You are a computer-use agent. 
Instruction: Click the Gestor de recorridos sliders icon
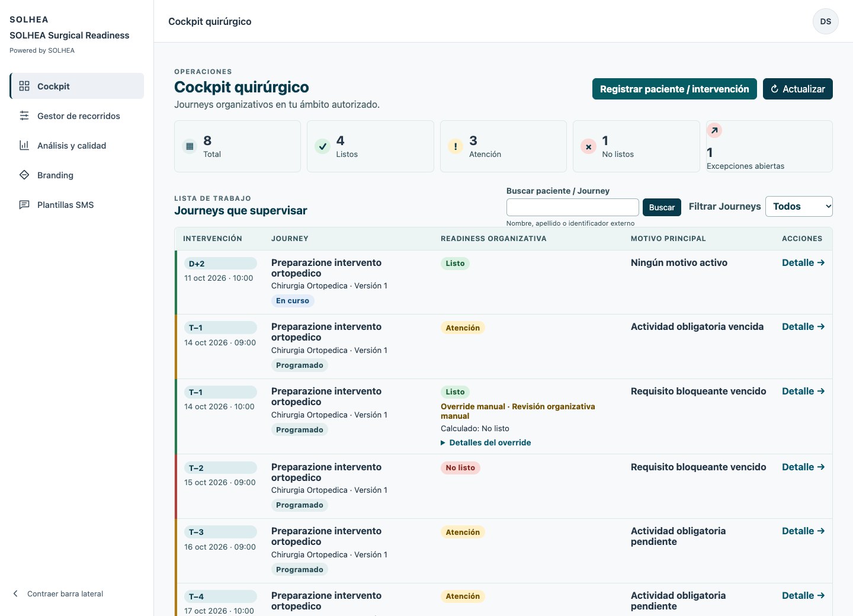coord(24,115)
